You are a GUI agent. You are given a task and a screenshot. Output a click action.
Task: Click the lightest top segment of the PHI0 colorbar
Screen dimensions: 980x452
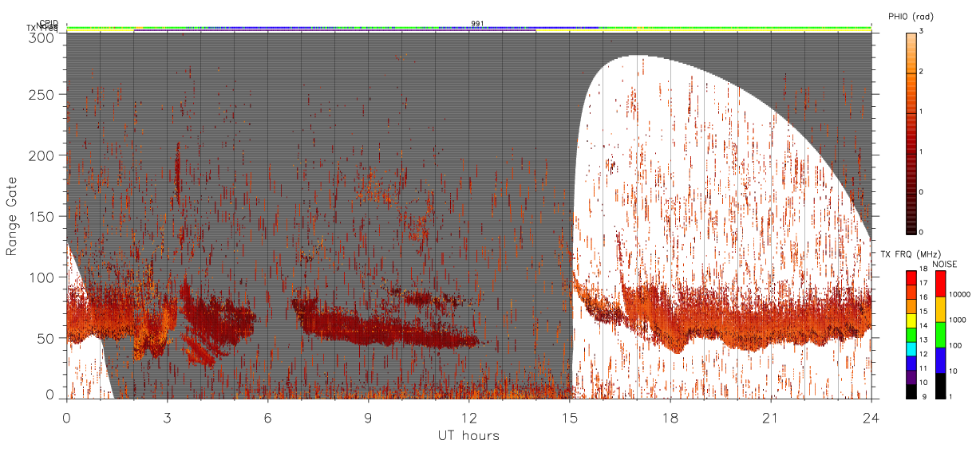tap(911, 53)
